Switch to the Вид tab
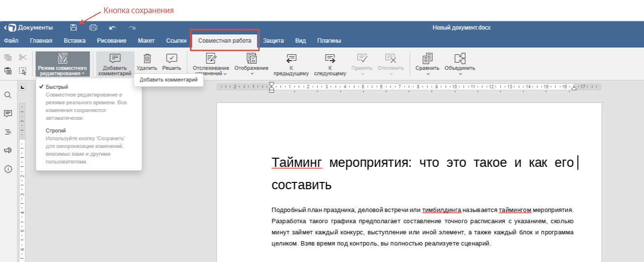The width and height of the screenshot is (644, 262). pyautogui.click(x=300, y=41)
